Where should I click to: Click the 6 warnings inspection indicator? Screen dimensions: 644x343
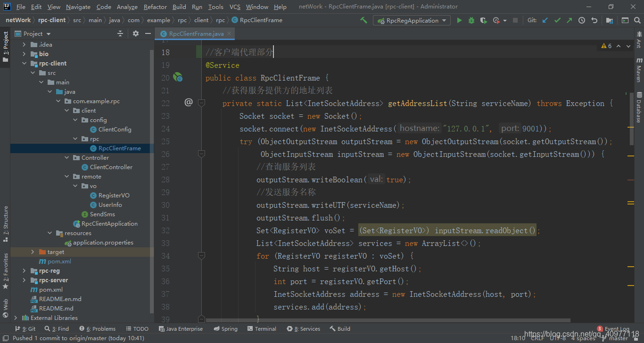click(606, 46)
